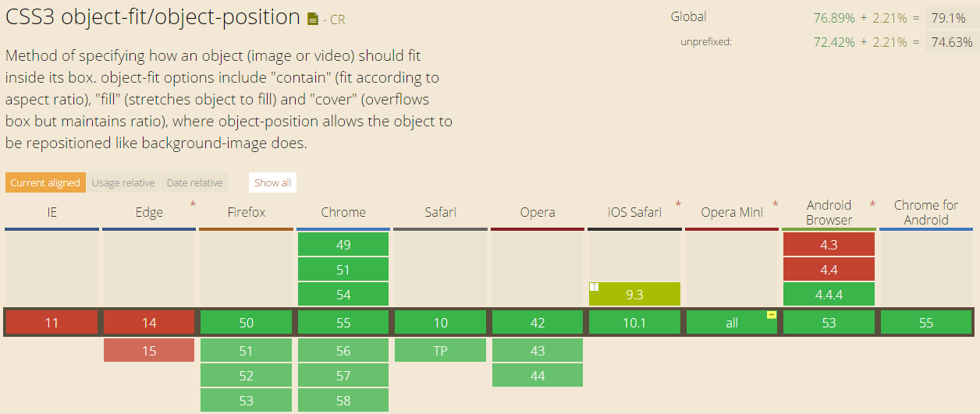The height and width of the screenshot is (414, 980).
Task: Select the Current aligned view
Action: click(x=45, y=182)
